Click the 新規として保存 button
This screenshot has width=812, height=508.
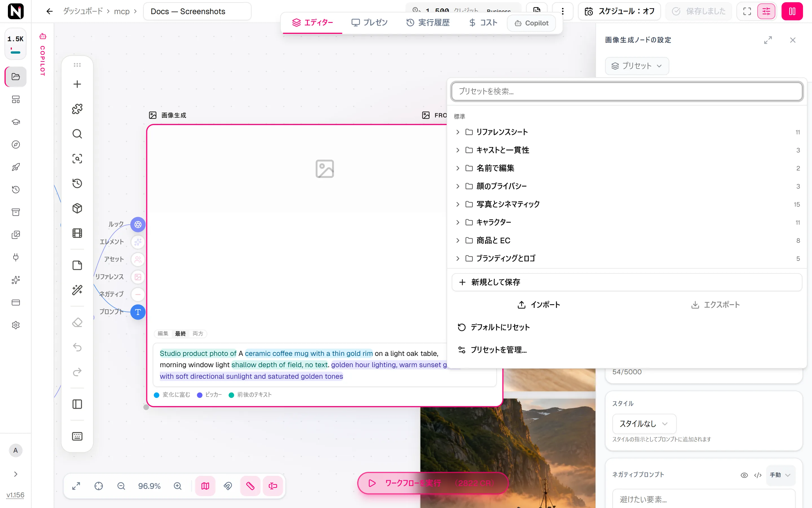pyautogui.click(x=626, y=282)
